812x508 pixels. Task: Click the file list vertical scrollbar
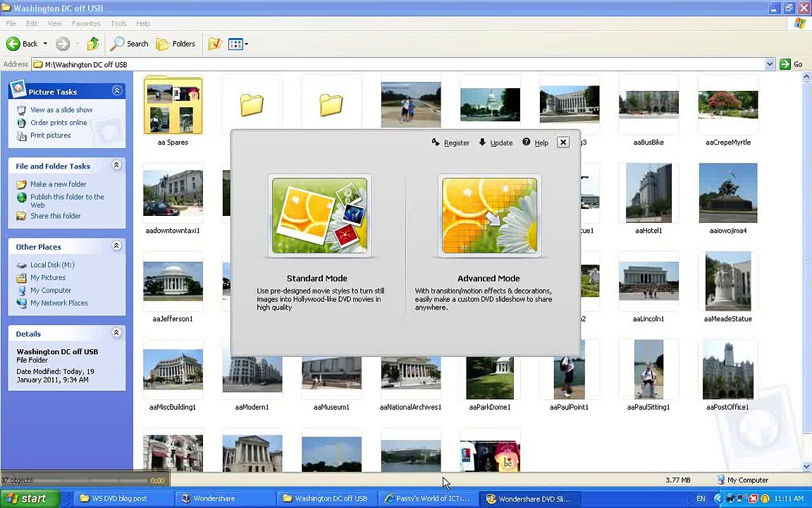[806, 272]
